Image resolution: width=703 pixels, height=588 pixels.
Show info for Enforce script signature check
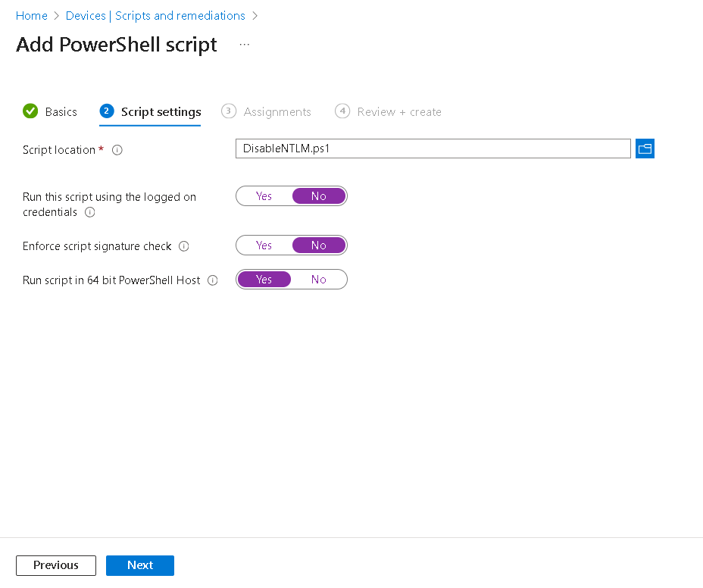click(184, 246)
